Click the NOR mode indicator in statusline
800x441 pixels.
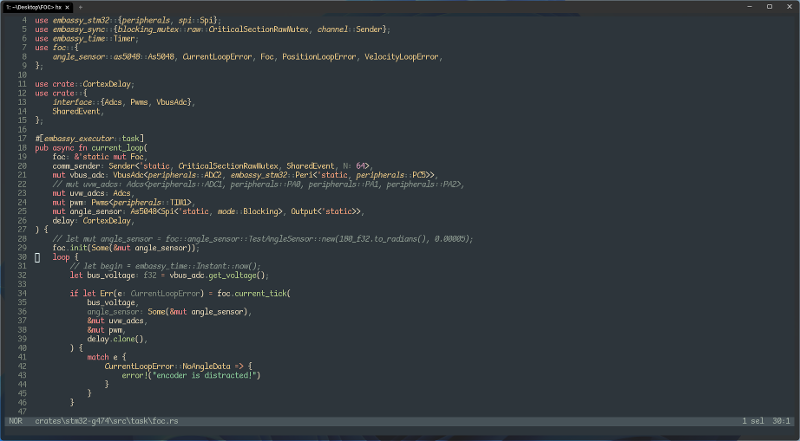point(16,421)
